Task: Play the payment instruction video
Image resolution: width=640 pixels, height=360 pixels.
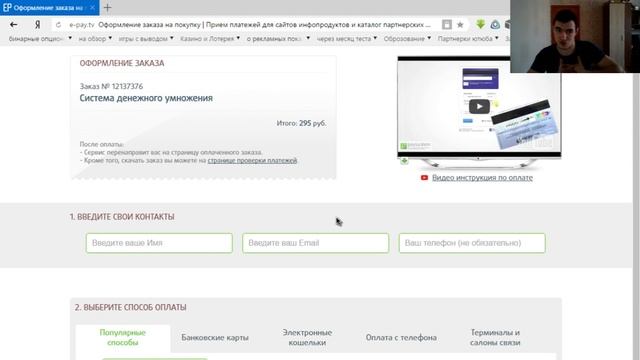Action: coord(479,107)
